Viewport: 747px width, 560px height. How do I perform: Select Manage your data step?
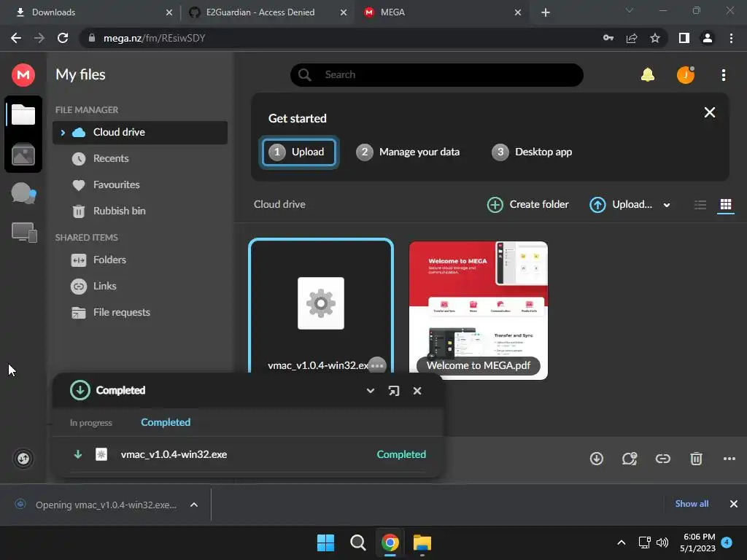pos(408,152)
